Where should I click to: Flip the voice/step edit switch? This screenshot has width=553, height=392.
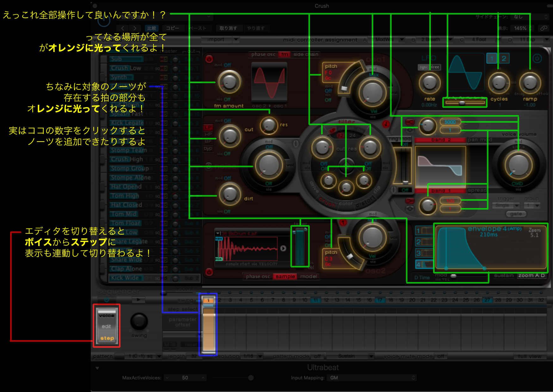[x=106, y=327]
